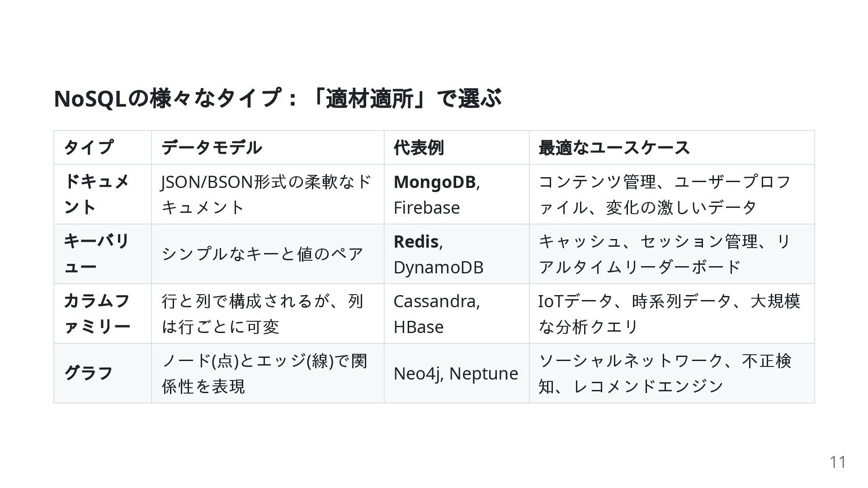The image size is (868, 488).
Task: Click the Redis, DynamoDB cell
Action: tap(457, 254)
